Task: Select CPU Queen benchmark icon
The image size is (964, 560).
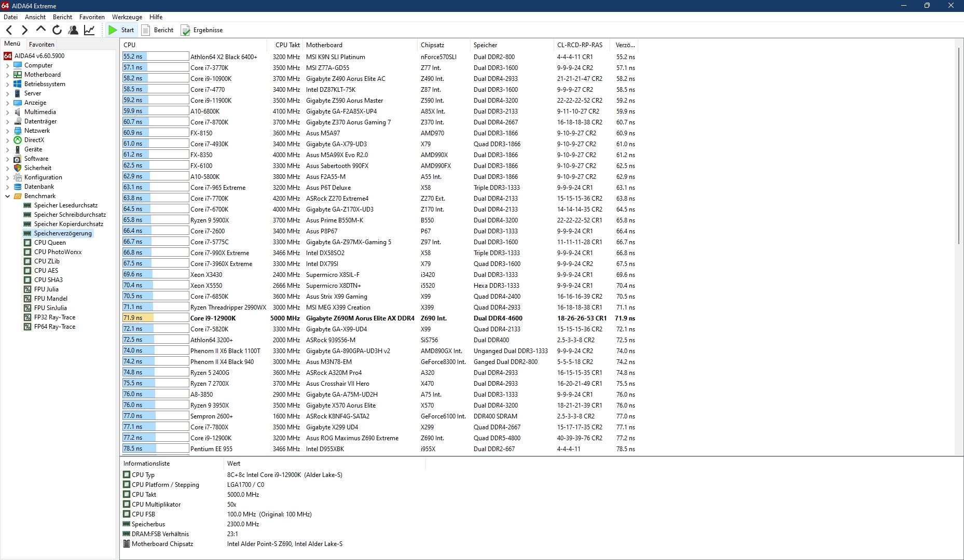Action: click(27, 243)
